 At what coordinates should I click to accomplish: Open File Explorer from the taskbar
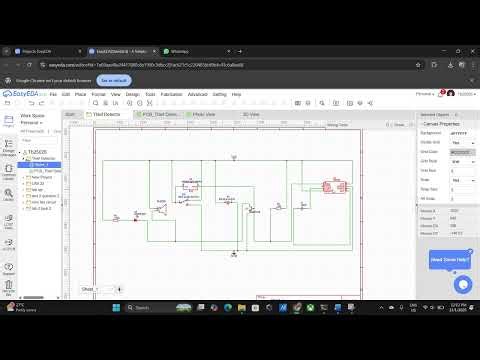[x=242, y=308]
